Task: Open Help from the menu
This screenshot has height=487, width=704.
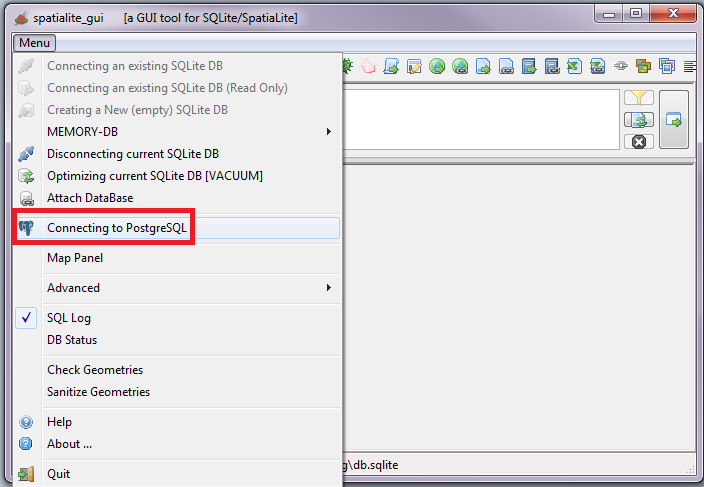Action: pyautogui.click(x=177, y=422)
